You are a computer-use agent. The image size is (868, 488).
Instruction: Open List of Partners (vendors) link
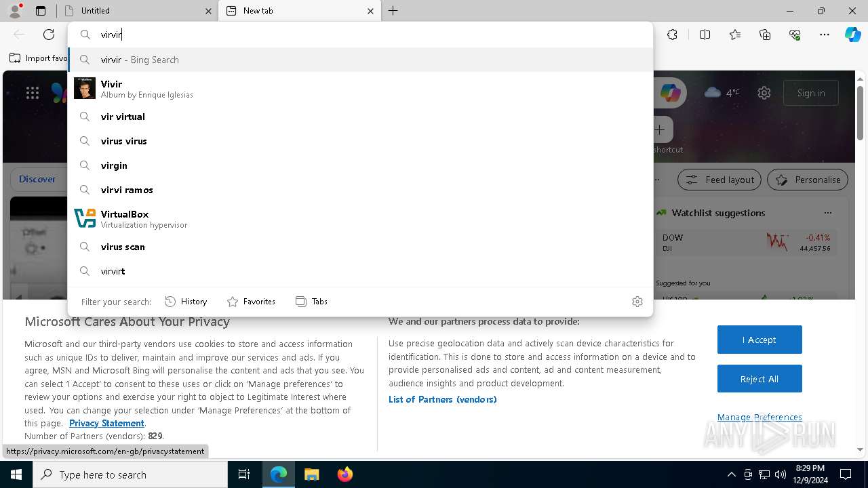coord(443,399)
